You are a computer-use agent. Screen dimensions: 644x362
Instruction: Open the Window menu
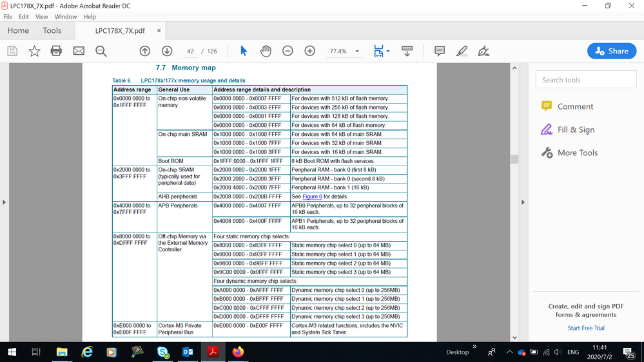66,17
